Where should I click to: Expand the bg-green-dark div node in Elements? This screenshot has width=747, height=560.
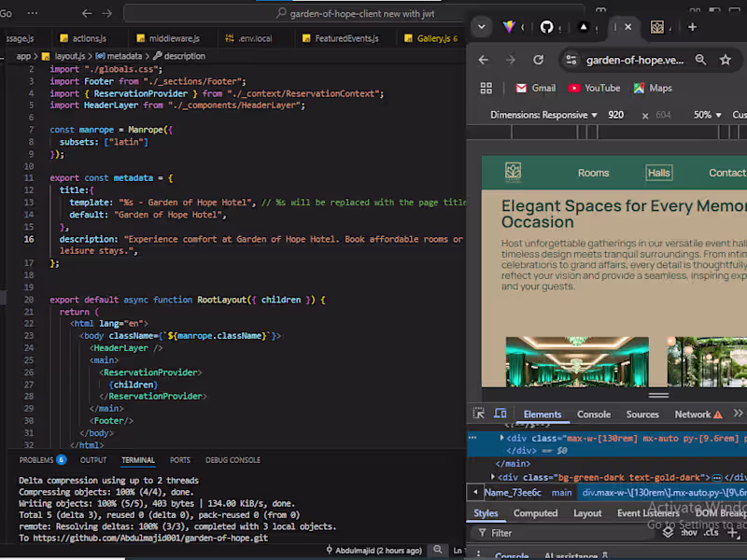coord(492,477)
